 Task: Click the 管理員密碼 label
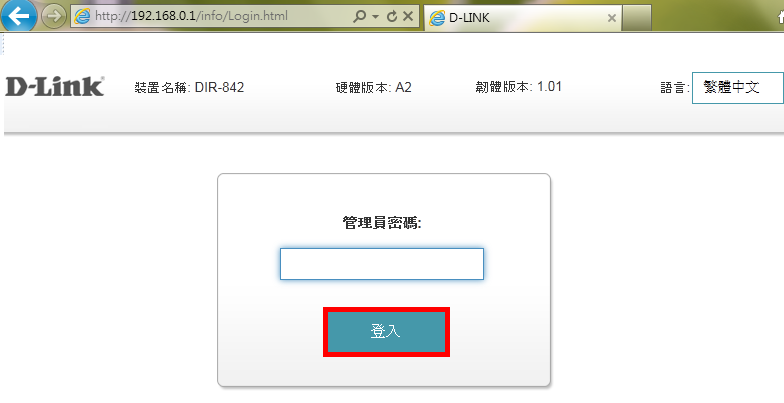pyautogui.click(x=382, y=222)
